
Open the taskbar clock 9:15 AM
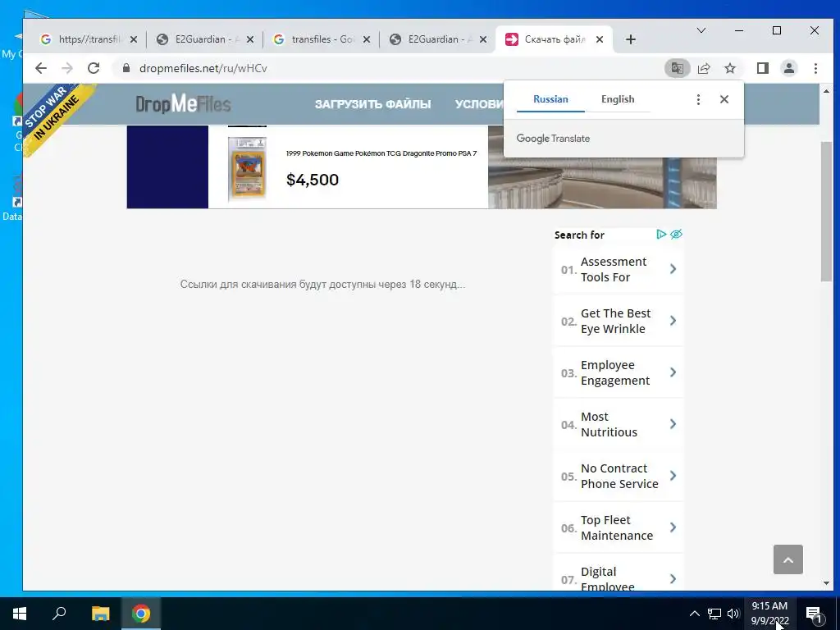[x=769, y=614]
